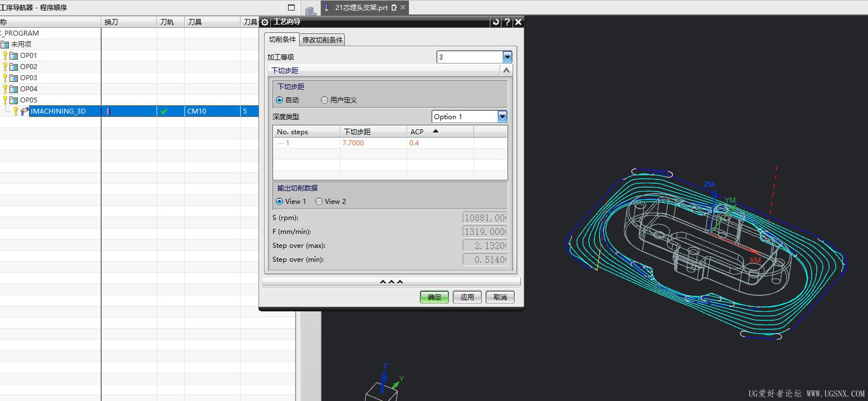The width and height of the screenshot is (868, 401).
Task: Open the 深度类型 dropdown showing Option 1
Action: (503, 116)
